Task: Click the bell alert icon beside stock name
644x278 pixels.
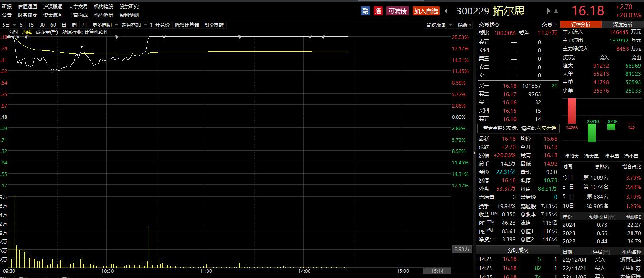Action: (x=556, y=11)
